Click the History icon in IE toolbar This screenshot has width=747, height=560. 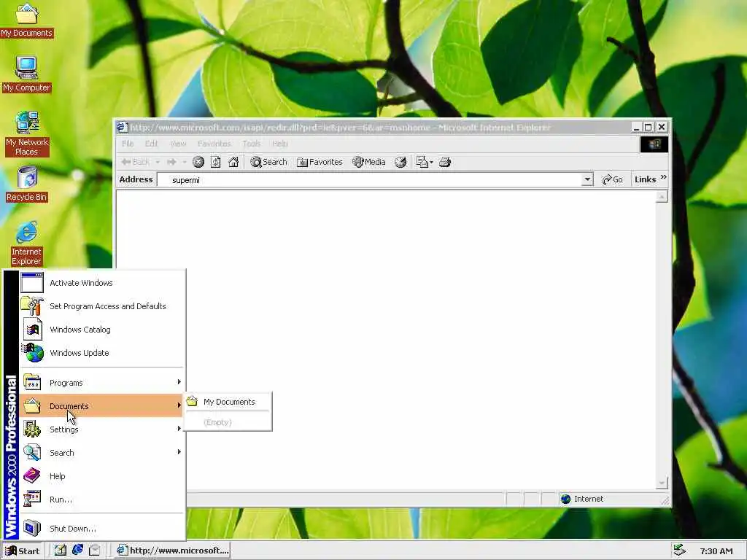(400, 162)
